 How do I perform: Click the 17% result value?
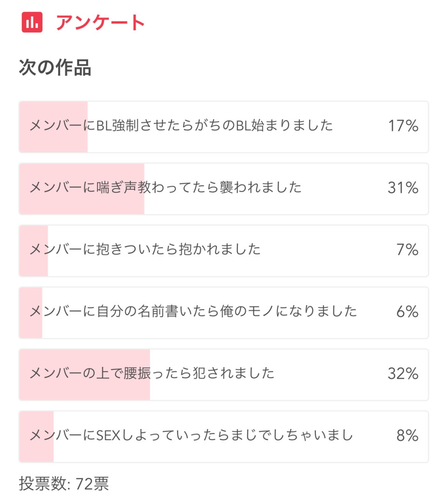point(403,126)
